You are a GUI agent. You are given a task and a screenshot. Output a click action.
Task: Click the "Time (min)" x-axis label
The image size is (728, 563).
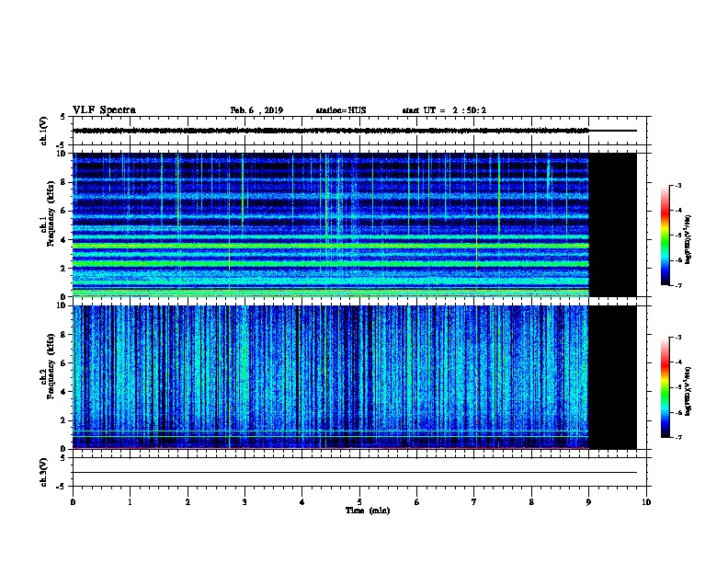tap(368, 511)
